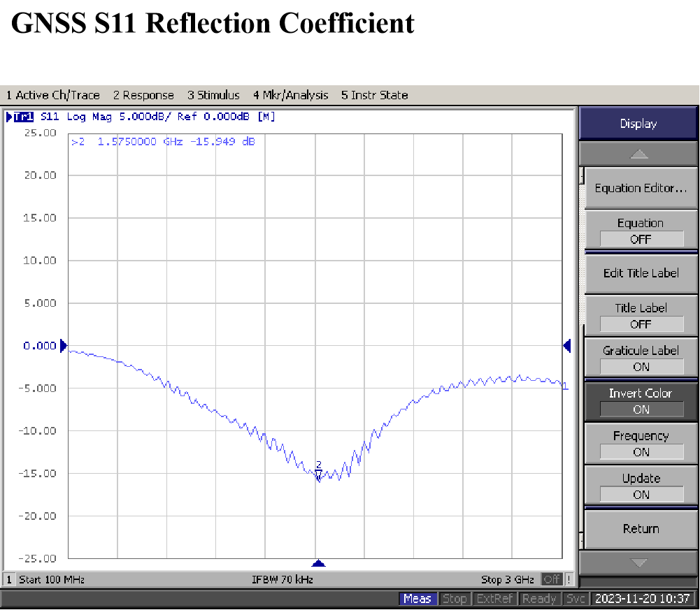This screenshot has width=700, height=610.
Task: Click the -15.00 axis scale value
Action: click(38, 474)
